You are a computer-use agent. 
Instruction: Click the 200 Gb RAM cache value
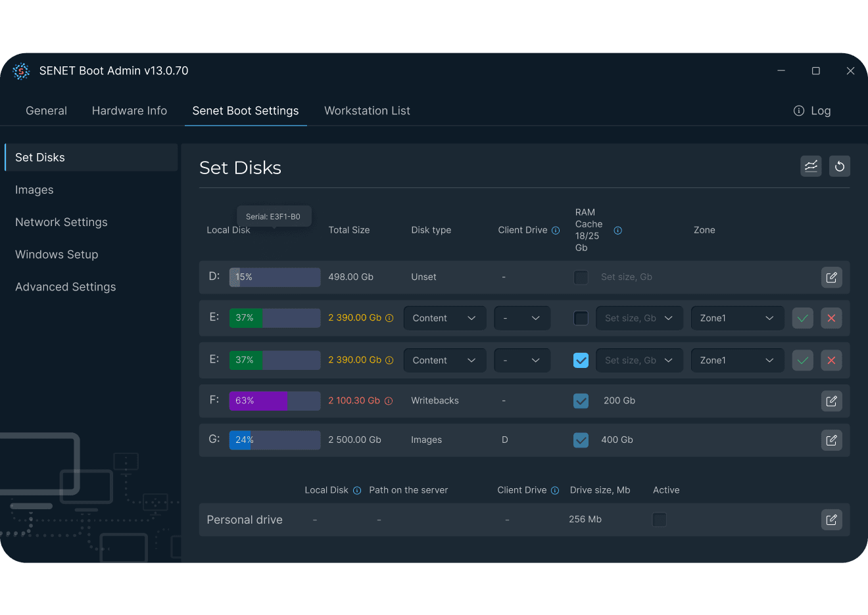coord(619,401)
